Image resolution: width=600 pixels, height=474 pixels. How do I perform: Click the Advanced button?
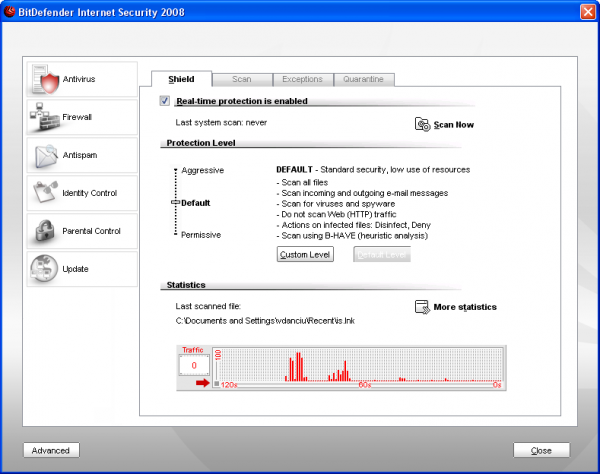pyautogui.click(x=51, y=450)
